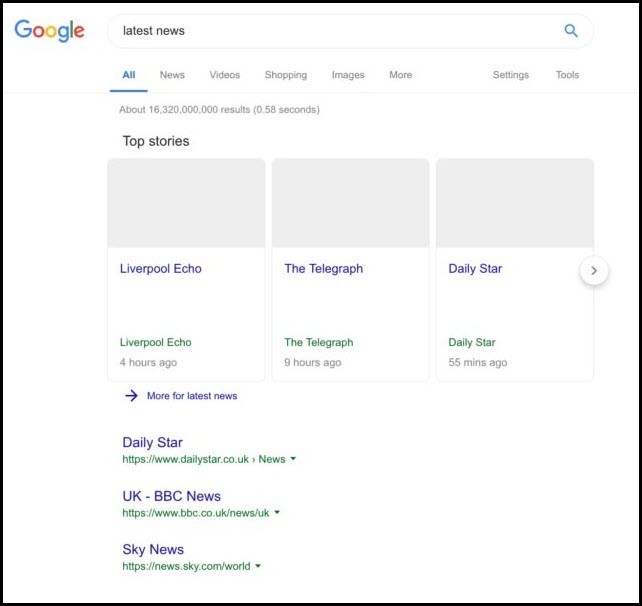This screenshot has height=606, width=642.
Task: Expand the Daily Star URL dropdown arrow
Action: [293, 460]
